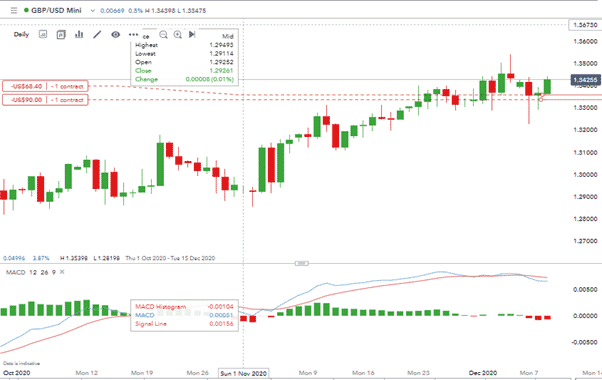The image size is (602, 380).
Task: Click the Change value 0.00008 (0.01%)
Action: [209, 79]
